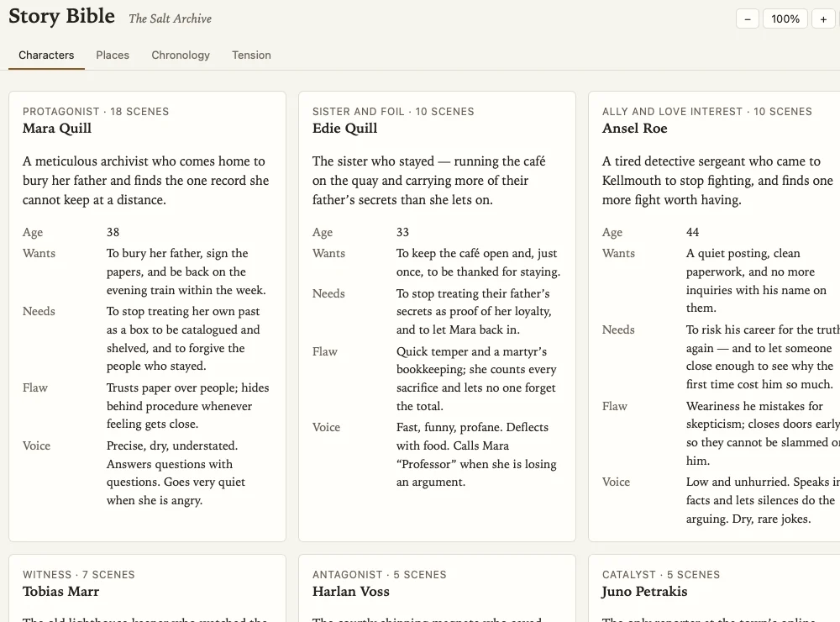The height and width of the screenshot is (622, 840).
Task: Switch to the Tension tab
Action: (x=251, y=55)
